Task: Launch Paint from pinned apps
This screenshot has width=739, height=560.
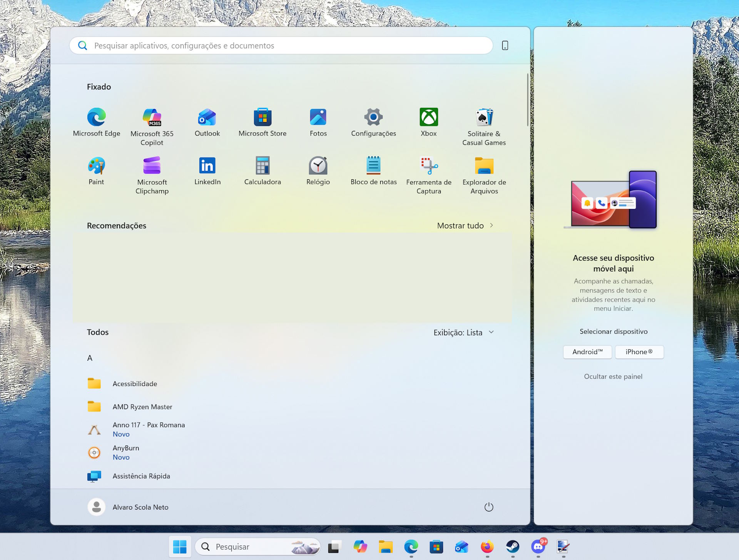Action: (96, 171)
